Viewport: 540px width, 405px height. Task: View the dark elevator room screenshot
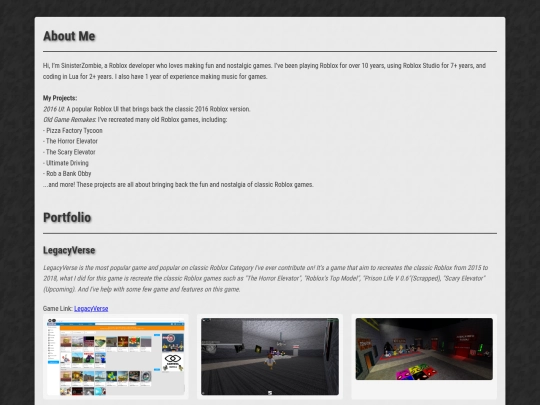click(x=270, y=356)
